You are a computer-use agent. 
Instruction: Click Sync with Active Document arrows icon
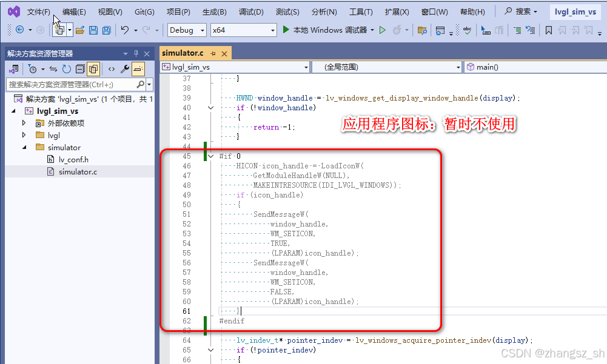pyautogui.click(x=53, y=69)
